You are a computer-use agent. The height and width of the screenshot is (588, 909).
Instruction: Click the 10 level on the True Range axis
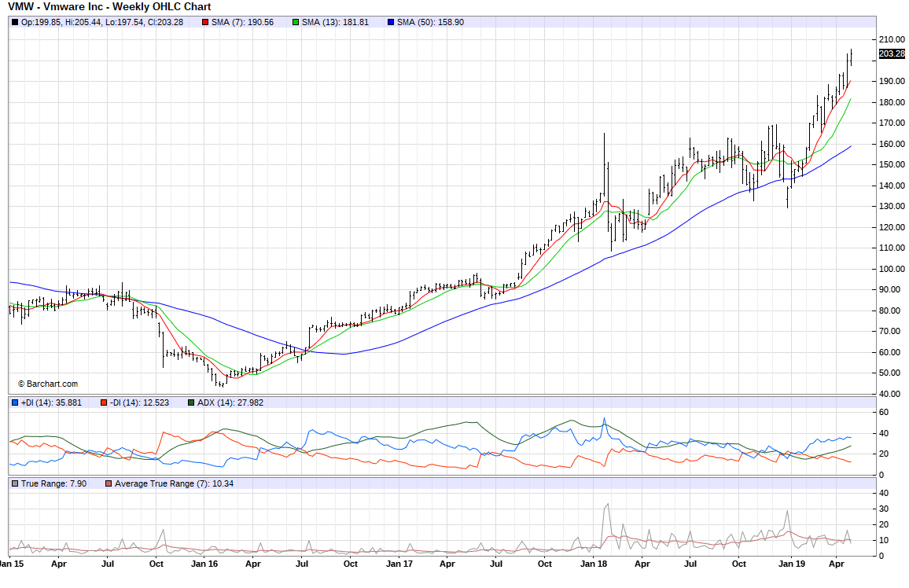[x=884, y=541]
